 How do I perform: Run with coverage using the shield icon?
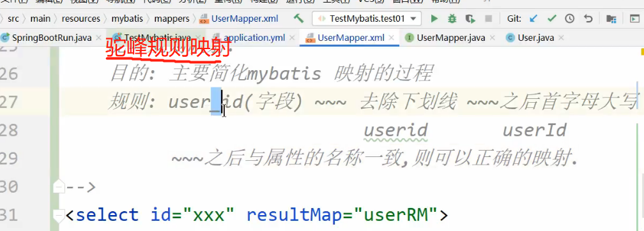pos(470,19)
